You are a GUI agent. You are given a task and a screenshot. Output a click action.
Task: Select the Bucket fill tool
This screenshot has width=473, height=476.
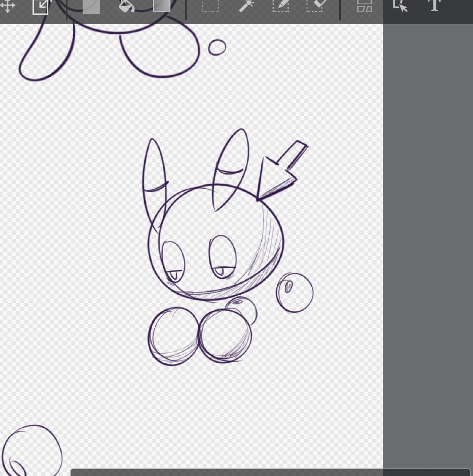[x=126, y=6]
